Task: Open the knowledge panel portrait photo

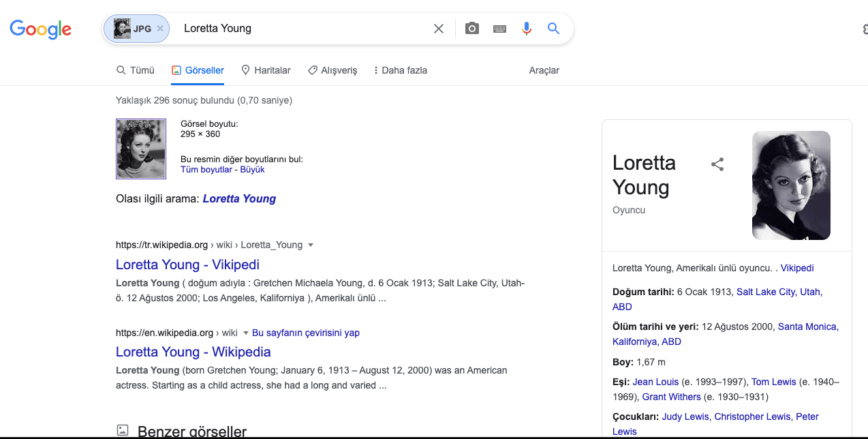Action: pyautogui.click(x=791, y=185)
